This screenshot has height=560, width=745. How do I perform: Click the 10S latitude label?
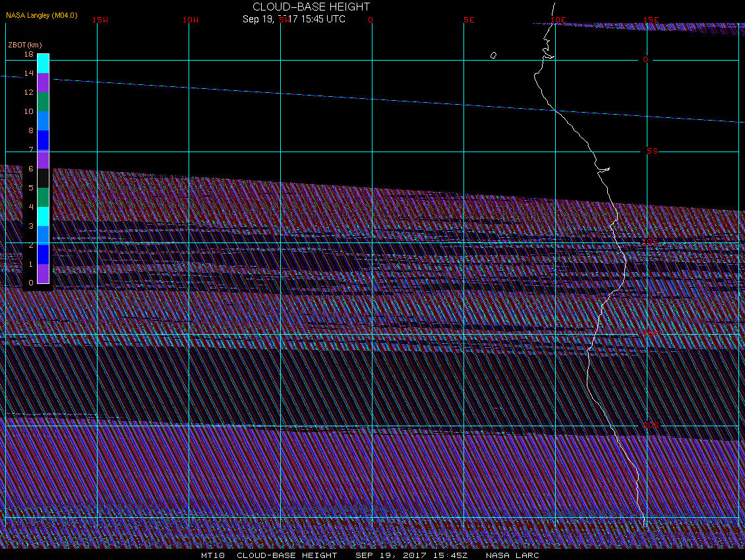click(650, 242)
